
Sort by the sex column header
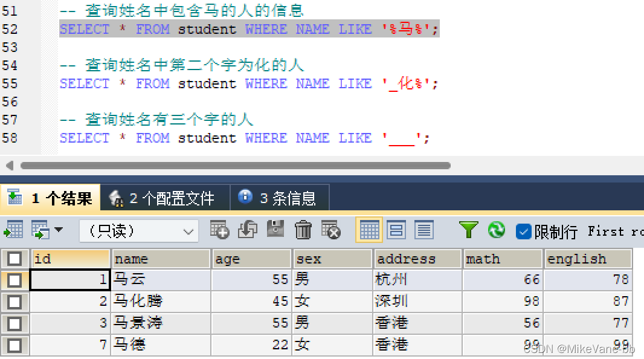(333, 259)
